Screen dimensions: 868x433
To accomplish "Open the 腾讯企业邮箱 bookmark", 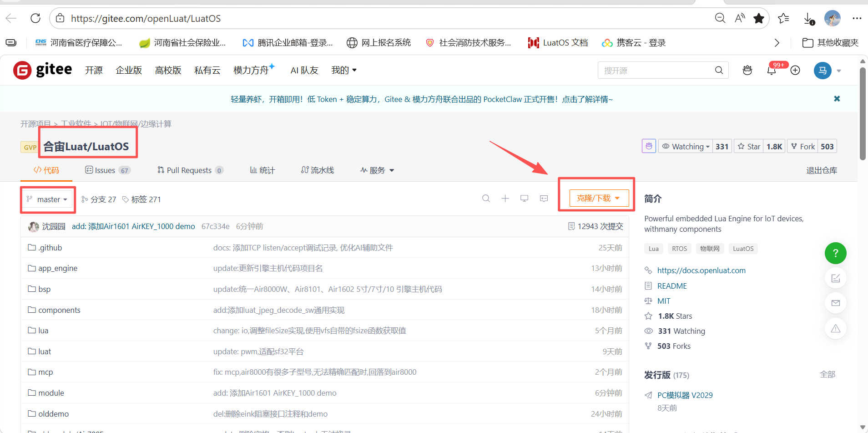I will coord(288,43).
